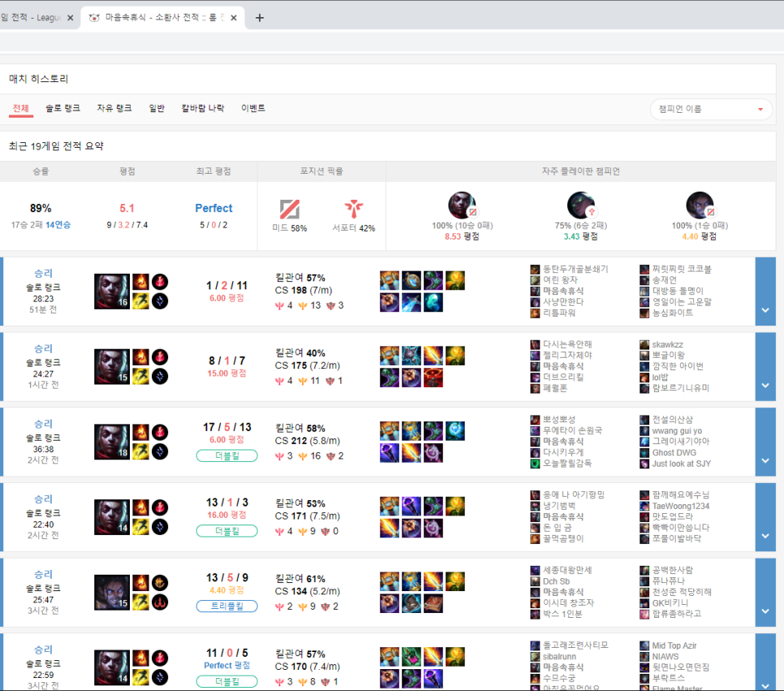This screenshot has height=691, width=784.
Task: Select the 칼바람 나락 match filter tab
Action: pyautogui.click(x=203, y=108)
